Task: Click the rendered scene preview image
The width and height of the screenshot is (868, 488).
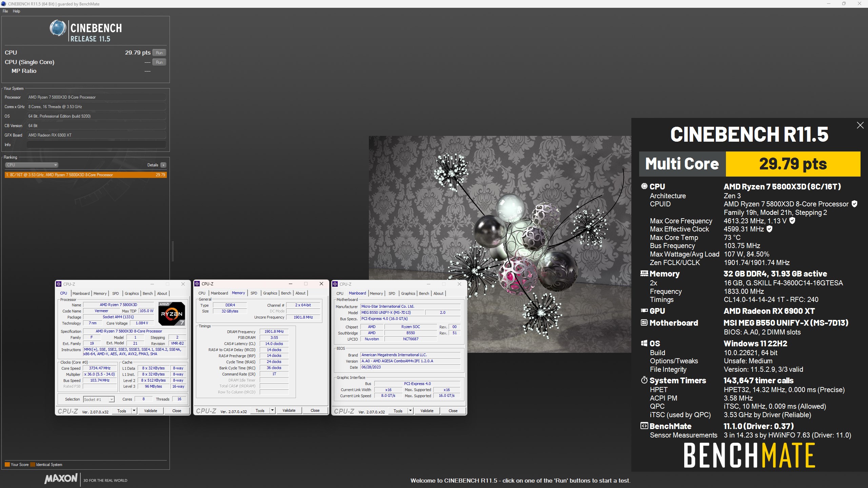Action: (x=500, y=244)
